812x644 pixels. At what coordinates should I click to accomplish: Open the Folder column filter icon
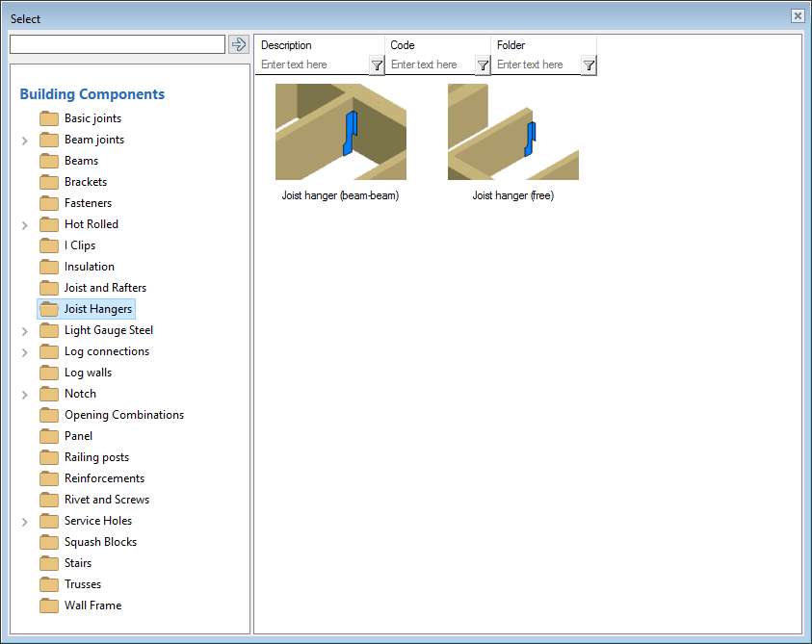click(x=589, y=65)
